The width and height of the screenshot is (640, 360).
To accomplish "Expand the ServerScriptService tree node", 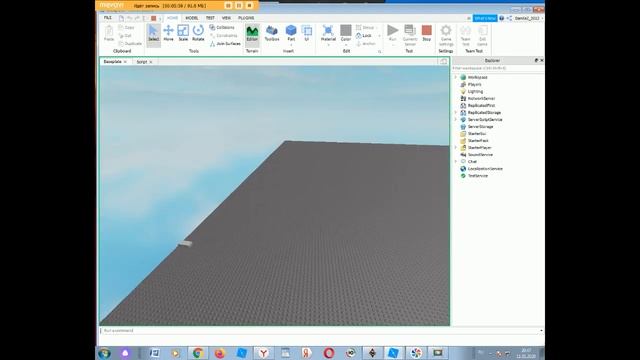I will coord(456,120).
